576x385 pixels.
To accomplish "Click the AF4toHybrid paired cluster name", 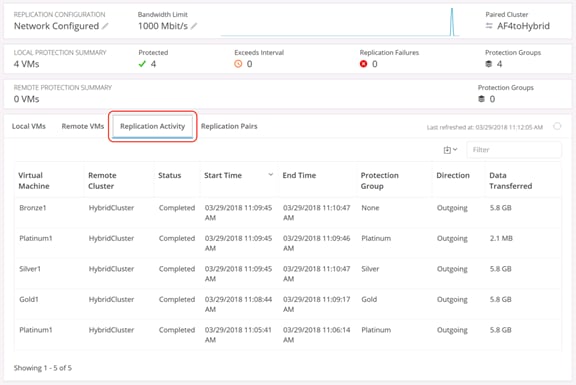I will click(x=523, y=26).
